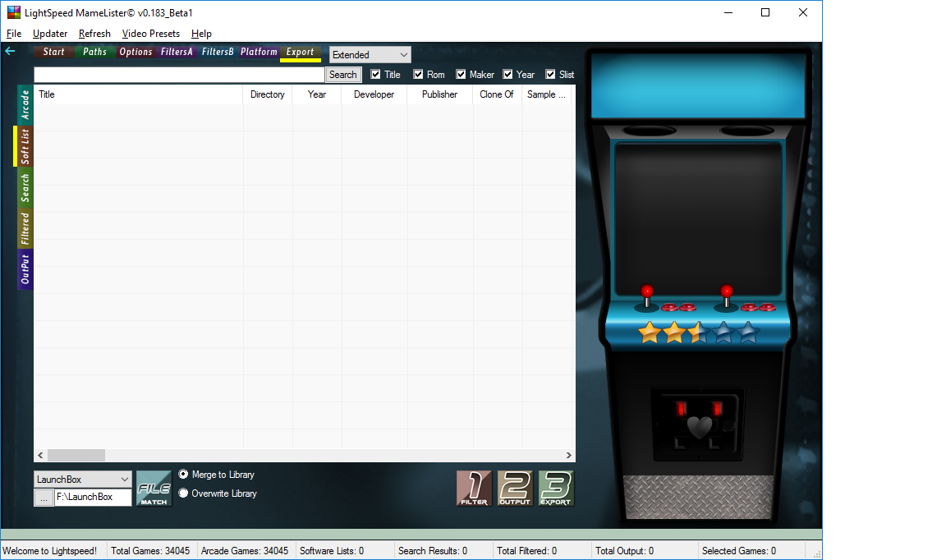The height and width of the screenshot is (560, 946).
Task: Switch to the FiltersA tab
Action: tap(177, 52)
